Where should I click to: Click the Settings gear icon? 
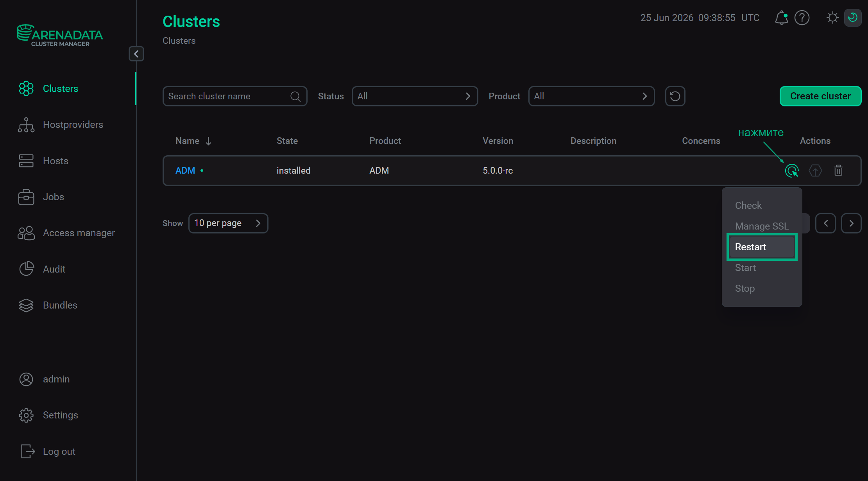pyautogui.click(x=26, y=415)
